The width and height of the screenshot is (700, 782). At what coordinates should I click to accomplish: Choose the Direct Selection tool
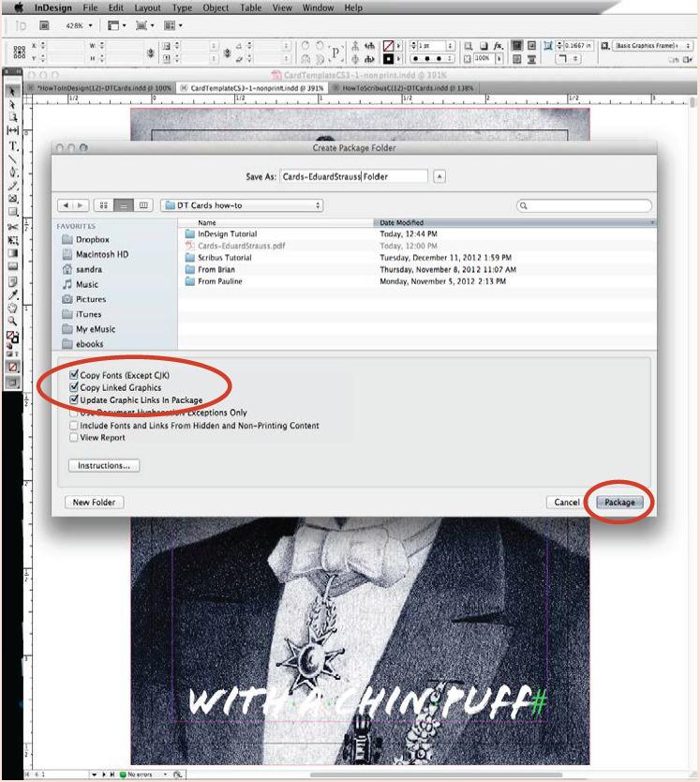13,104
